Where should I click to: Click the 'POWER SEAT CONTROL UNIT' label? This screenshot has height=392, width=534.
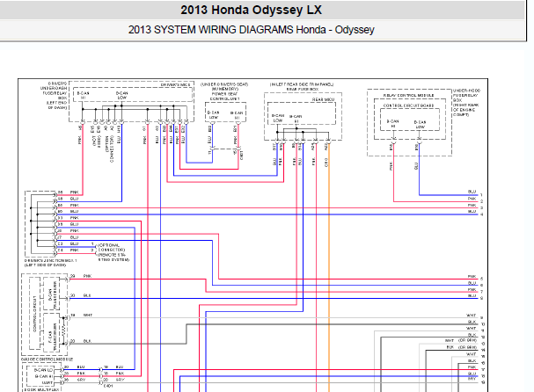pos(224,97)
